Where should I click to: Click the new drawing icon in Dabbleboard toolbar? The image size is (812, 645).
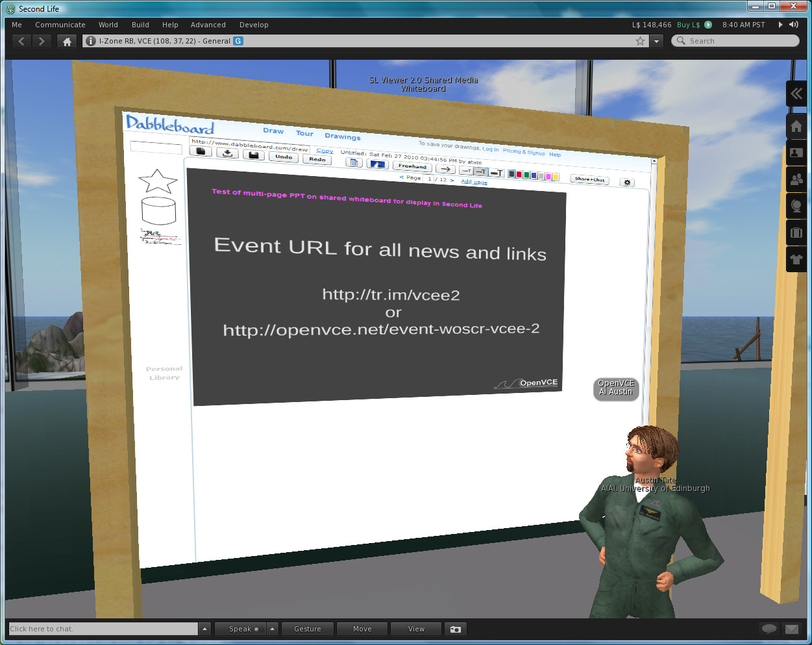202,151
